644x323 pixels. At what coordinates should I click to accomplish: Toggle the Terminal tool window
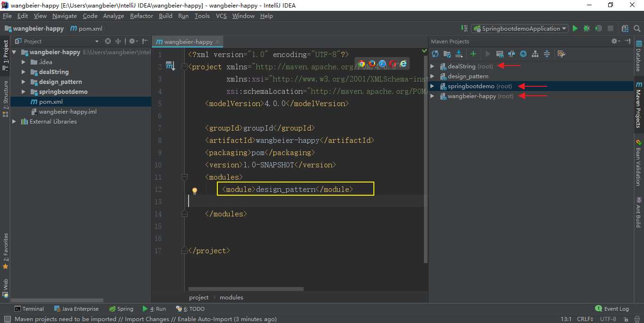(x=29, y=309)
